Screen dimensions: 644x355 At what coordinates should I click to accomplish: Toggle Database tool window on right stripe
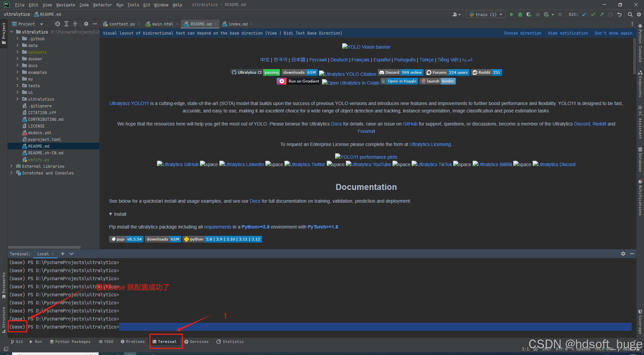pos(640,159)
